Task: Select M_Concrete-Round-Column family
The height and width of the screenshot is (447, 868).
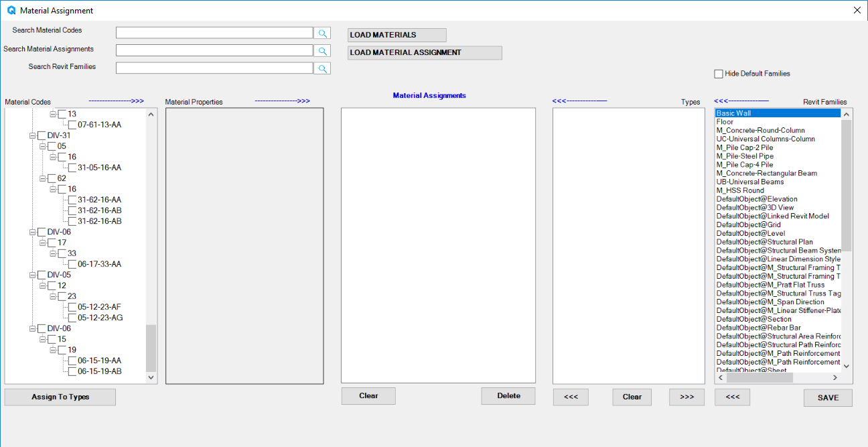Action: [778, 131]
